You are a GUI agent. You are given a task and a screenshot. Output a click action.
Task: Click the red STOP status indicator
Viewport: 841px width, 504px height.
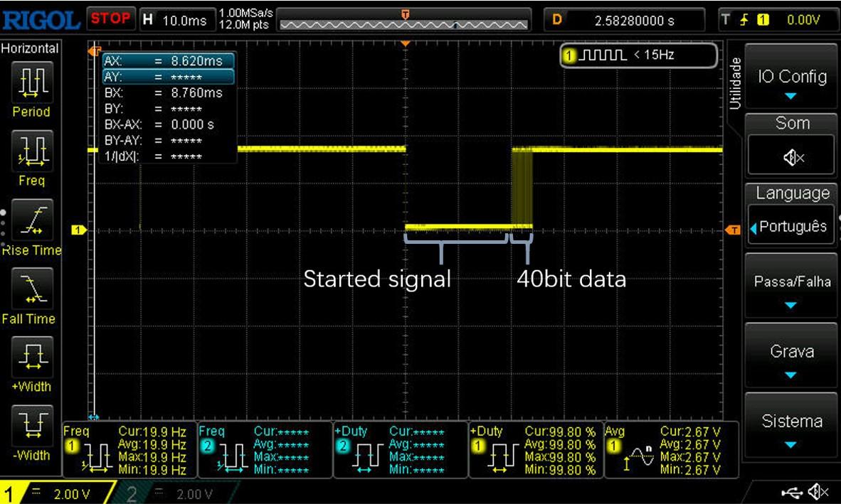click(110, 18)
